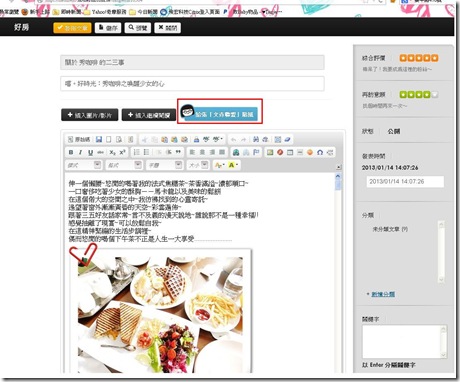This screenshot has width=460, height=382.
Task: Click the Remove Format eraser icon
Action: click(287, 139)
